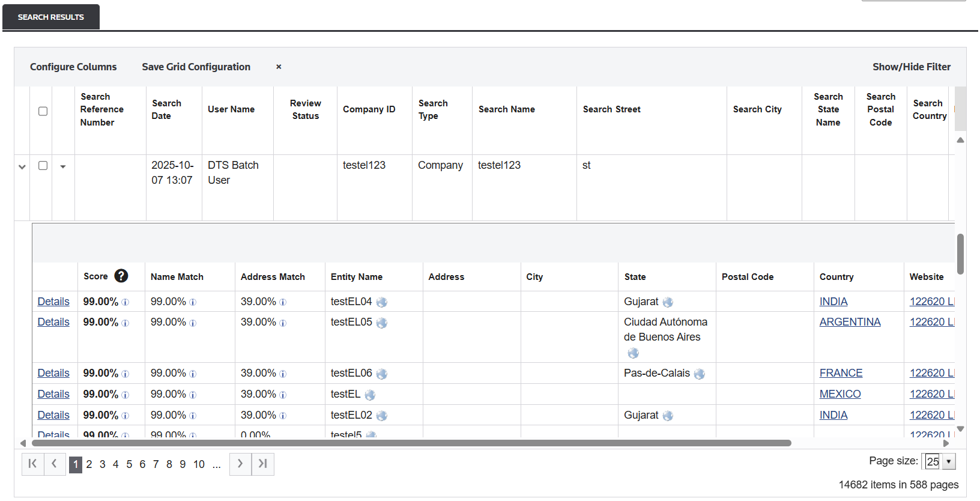This screenshot has height=501, width=980.
Task: Click the Score help question mark icon
Action: (x=121, y=276)
